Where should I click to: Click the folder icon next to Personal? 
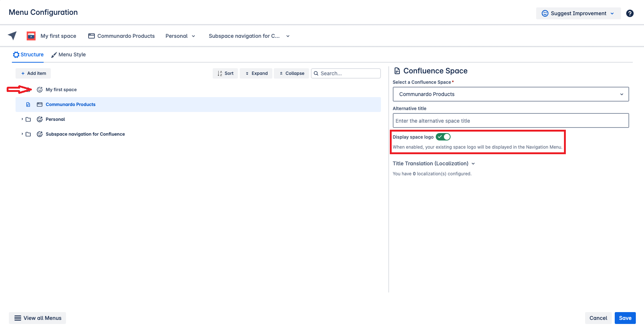[28, 119]
